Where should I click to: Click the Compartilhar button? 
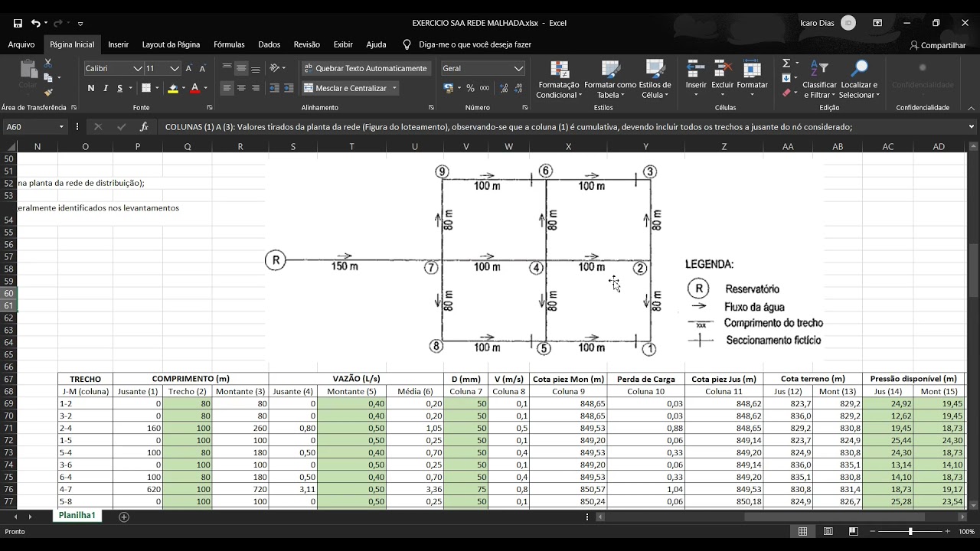tap(938, 45)
